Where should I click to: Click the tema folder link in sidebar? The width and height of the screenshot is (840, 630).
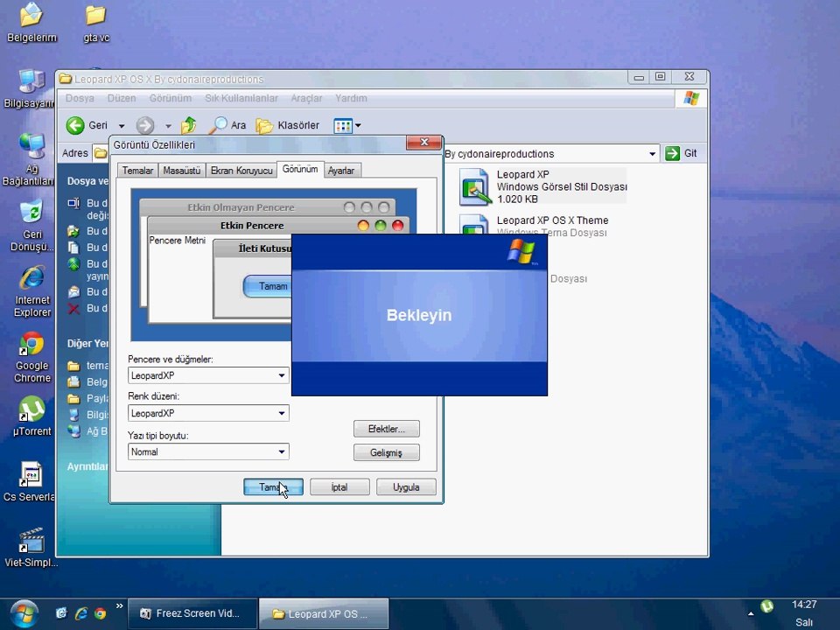click(97, 366)
